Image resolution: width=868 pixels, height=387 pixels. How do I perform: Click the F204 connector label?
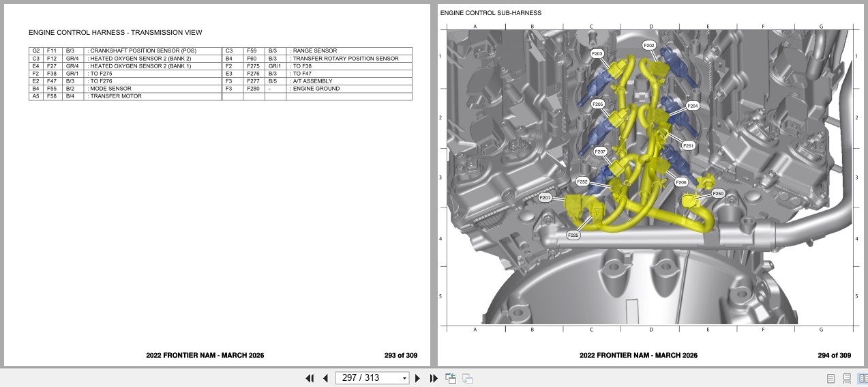(x=693, y=106)
